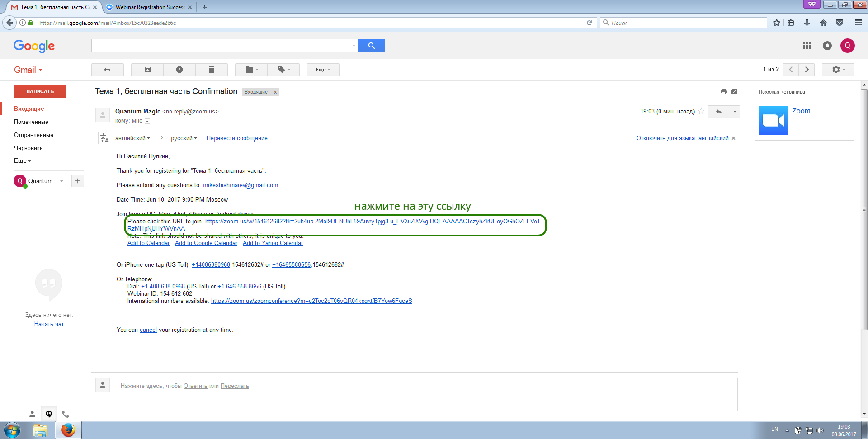Star the Quantum Magic message

point(701,111)
